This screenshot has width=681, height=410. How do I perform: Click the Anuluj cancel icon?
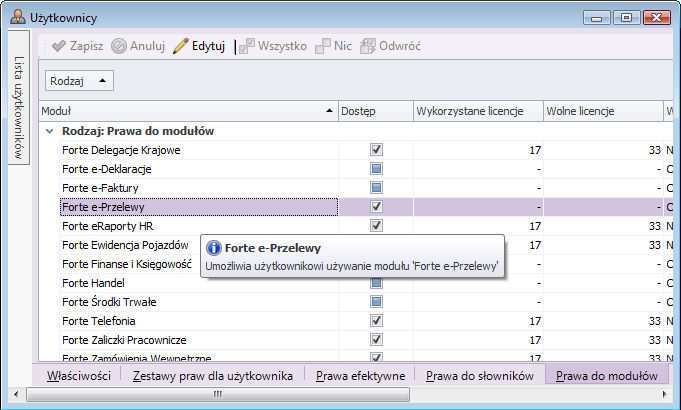(x=119, y=46)
